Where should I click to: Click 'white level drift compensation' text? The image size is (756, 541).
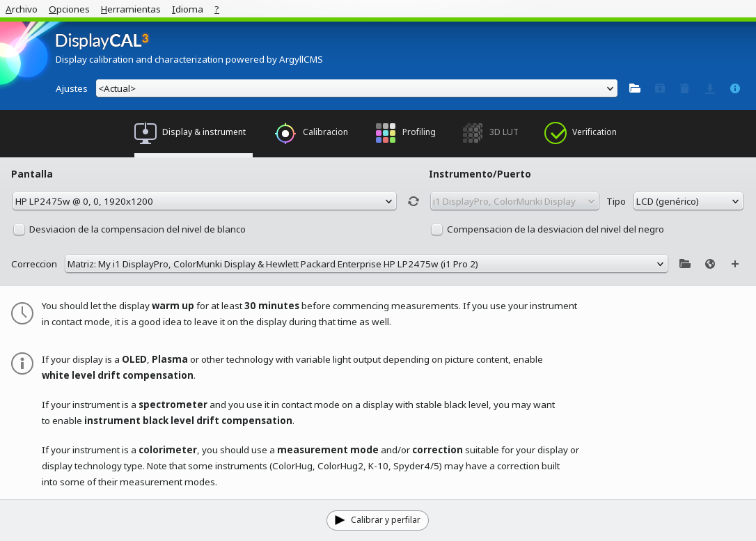[118, 375]
